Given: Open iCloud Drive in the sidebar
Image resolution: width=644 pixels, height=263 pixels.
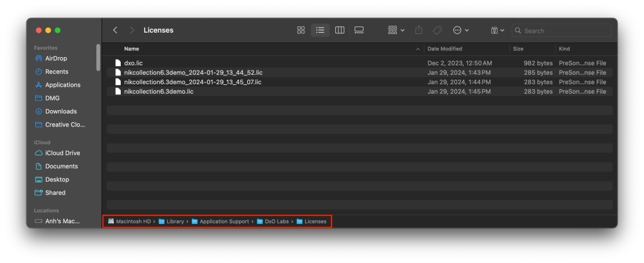Looking at the screenshot, I should click(x=62, y=153).
